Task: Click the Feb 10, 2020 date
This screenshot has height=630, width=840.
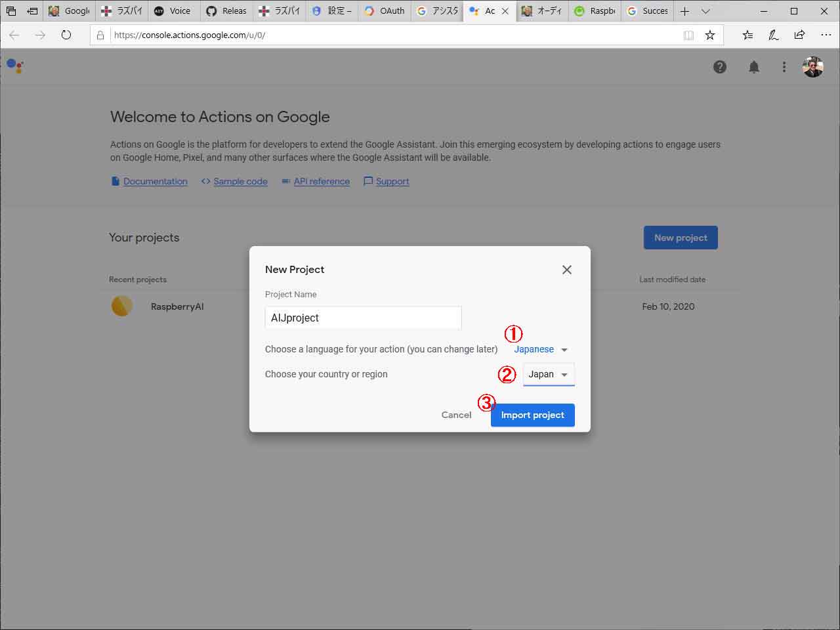Action: (668, 306)
